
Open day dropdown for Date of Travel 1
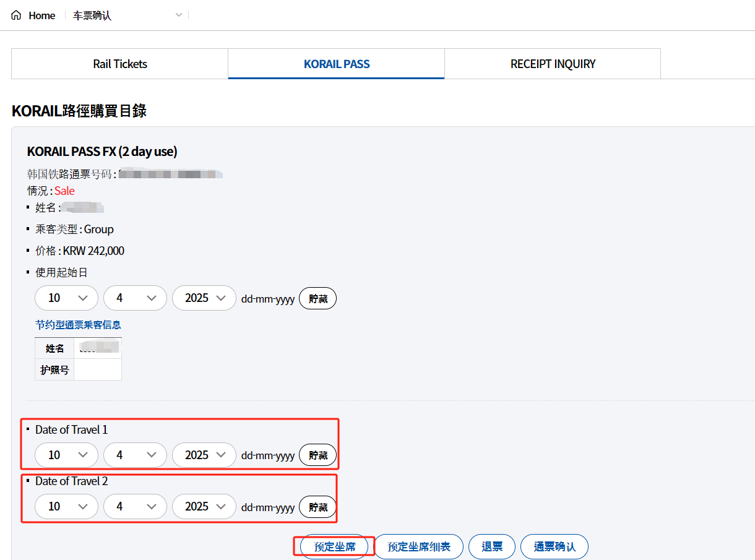66,455
